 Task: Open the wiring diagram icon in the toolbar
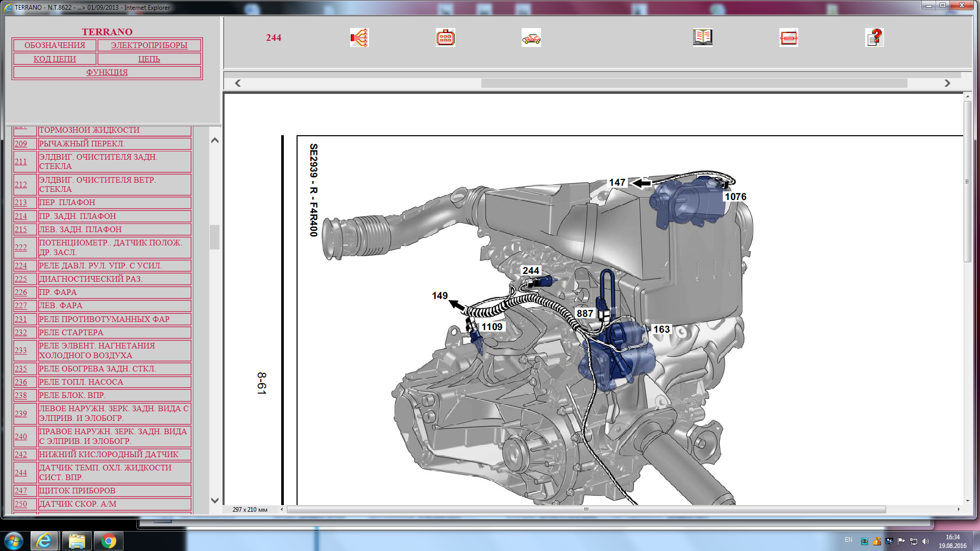[x=359, y=38]
